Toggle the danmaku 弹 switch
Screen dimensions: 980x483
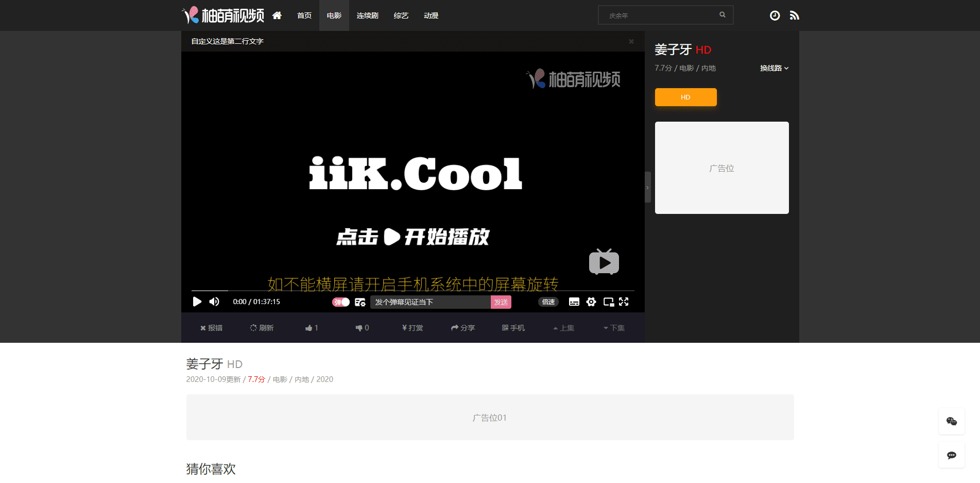click(x=341, y=302)
